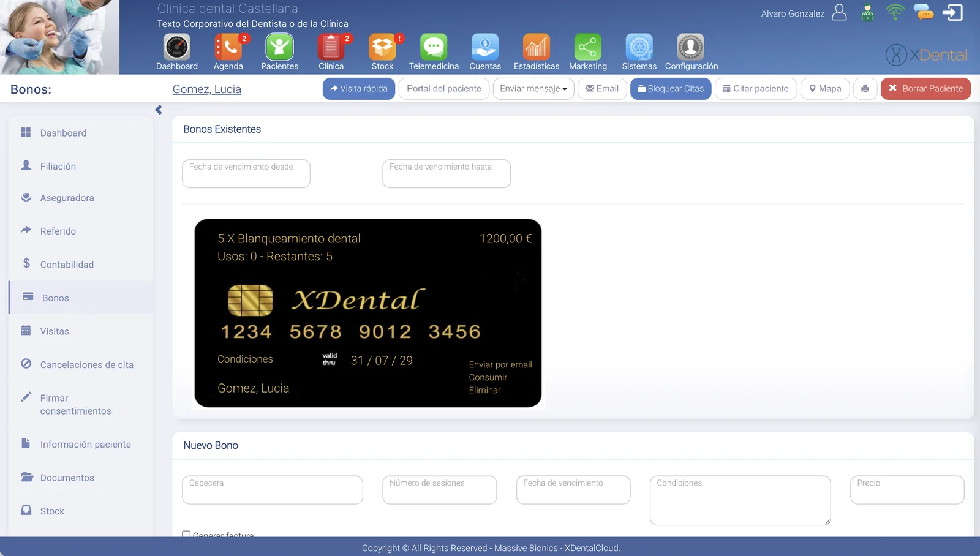
Task: Click the logout exit icon
Action: 953,12
